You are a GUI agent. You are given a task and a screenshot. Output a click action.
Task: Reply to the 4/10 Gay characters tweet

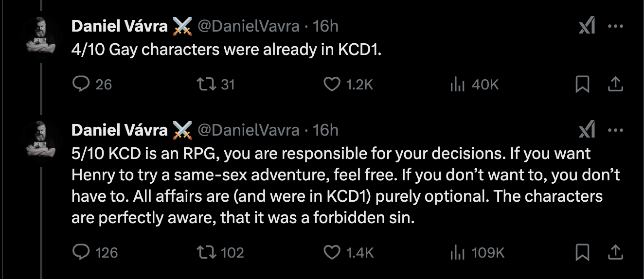(x=92, y=85)
